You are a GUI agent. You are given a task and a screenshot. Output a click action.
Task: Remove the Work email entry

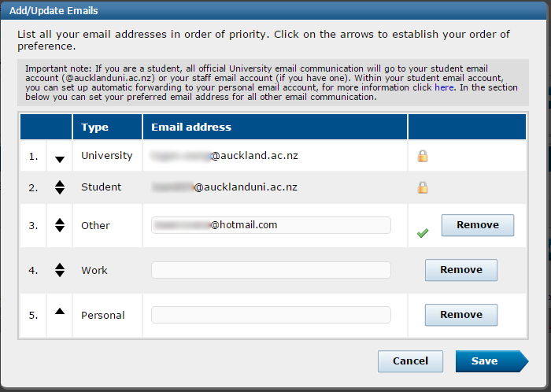(461, 270)
